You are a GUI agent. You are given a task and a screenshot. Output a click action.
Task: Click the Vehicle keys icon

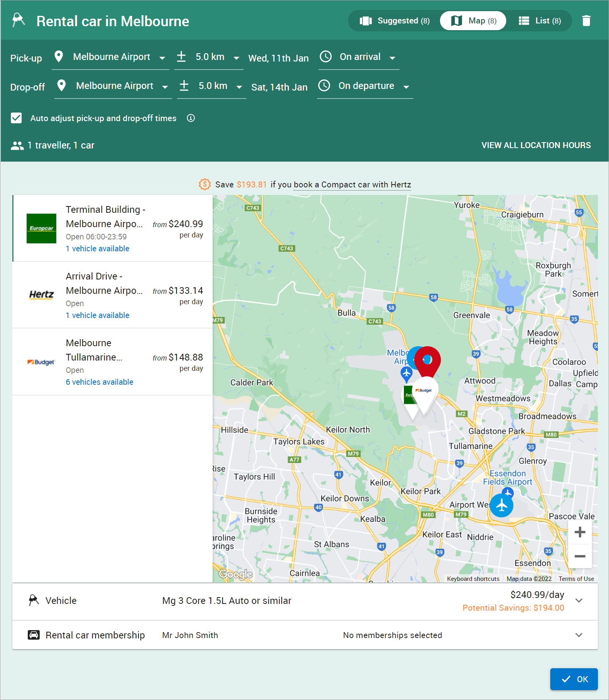point(34,600)
